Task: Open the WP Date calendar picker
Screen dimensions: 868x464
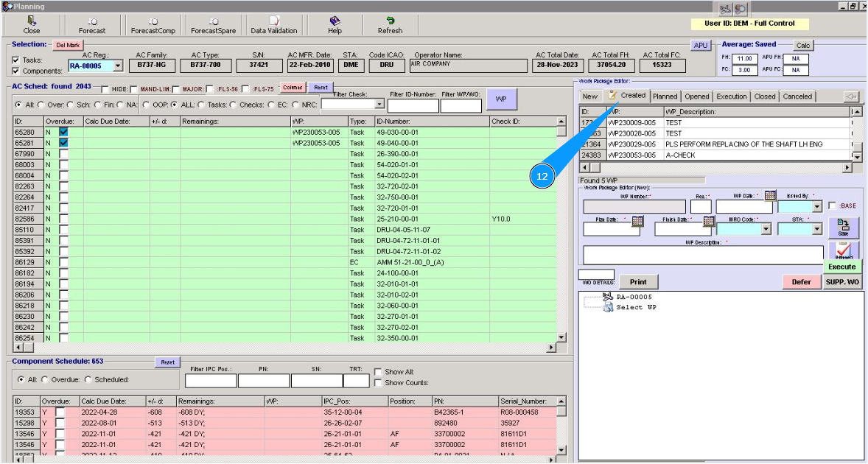Action: (770, 195)
